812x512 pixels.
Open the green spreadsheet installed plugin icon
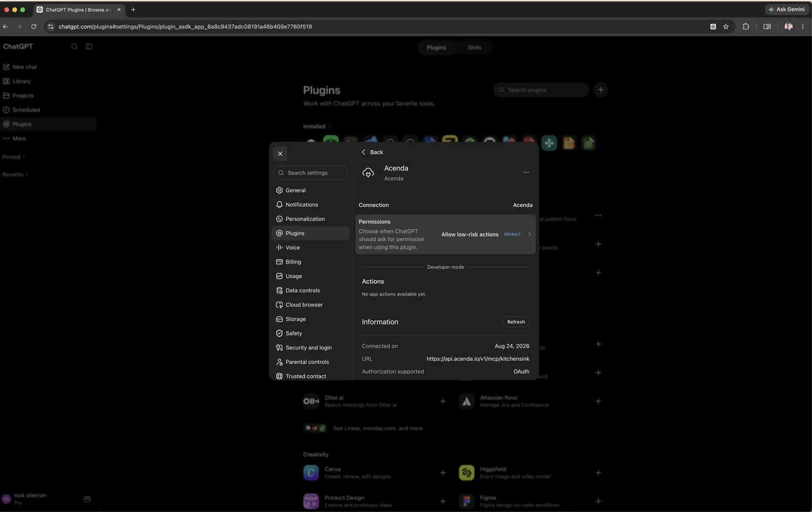589,143
